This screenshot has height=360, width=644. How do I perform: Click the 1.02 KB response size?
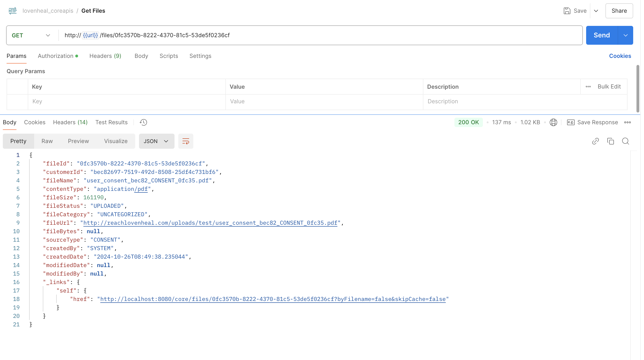coord(530,122)
